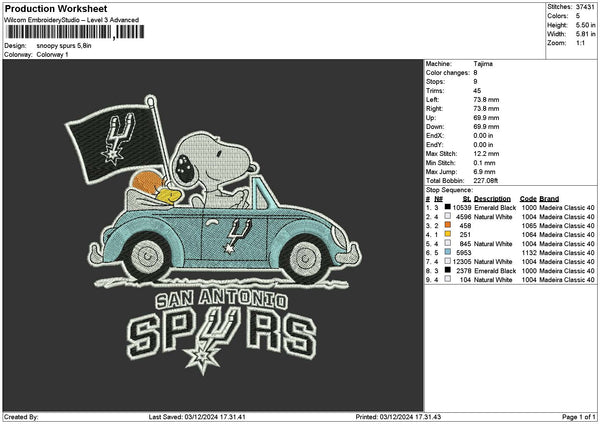Screen dimensions: 600x424
Task: Click the Code column header
Action: click(528, 199)
